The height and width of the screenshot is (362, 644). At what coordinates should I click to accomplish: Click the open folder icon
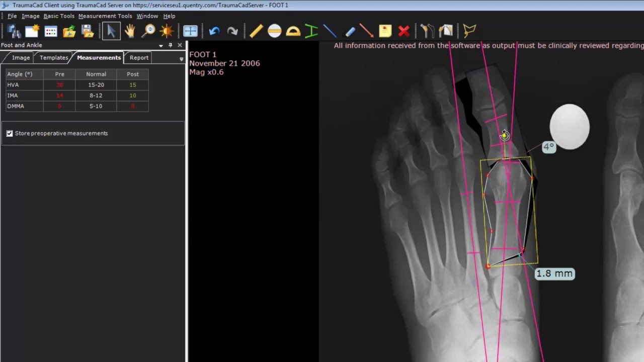click(69, 31)
